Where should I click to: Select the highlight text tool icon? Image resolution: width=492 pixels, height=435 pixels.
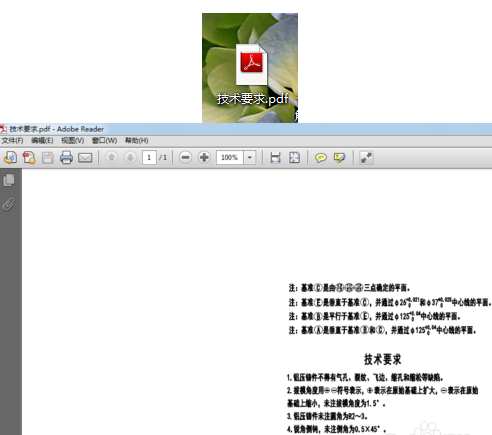pos(339,158)
